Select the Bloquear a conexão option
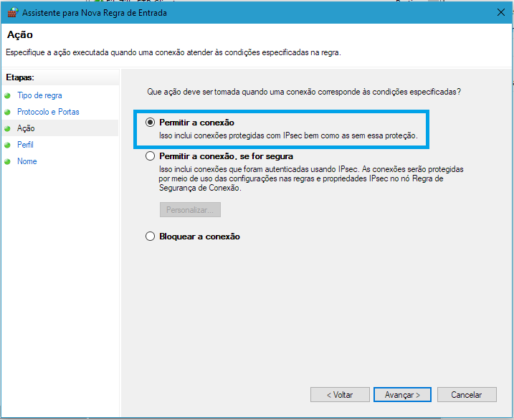The image size is (514, 420). pyautogui.click(x=150, y=237)
